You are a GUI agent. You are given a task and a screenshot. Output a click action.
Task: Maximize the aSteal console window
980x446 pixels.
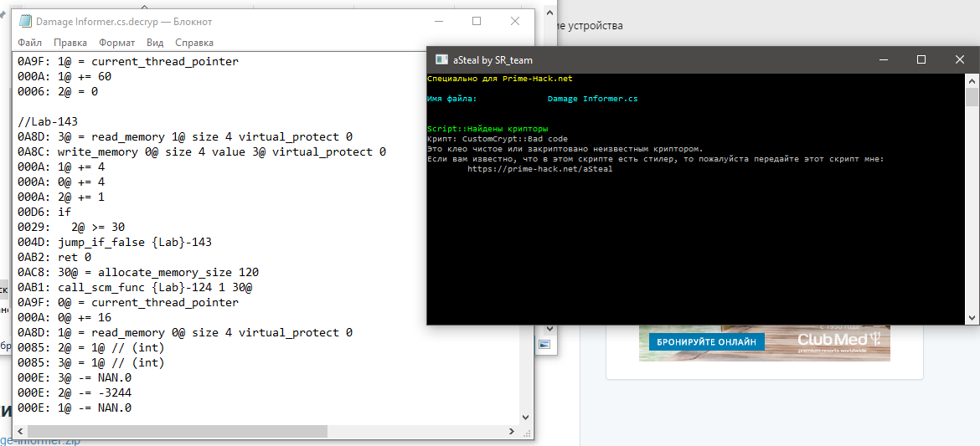coord(921,59)
